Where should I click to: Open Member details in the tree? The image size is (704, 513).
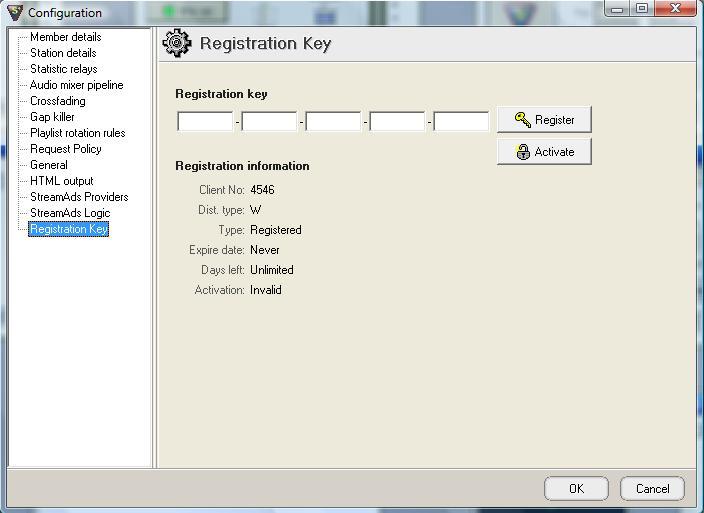[66, 37]
